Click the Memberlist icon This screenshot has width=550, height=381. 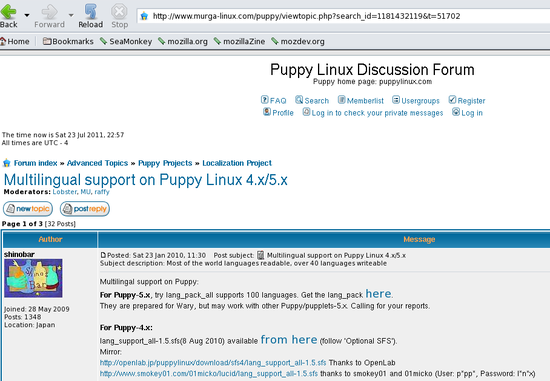[x=342, y=100]
